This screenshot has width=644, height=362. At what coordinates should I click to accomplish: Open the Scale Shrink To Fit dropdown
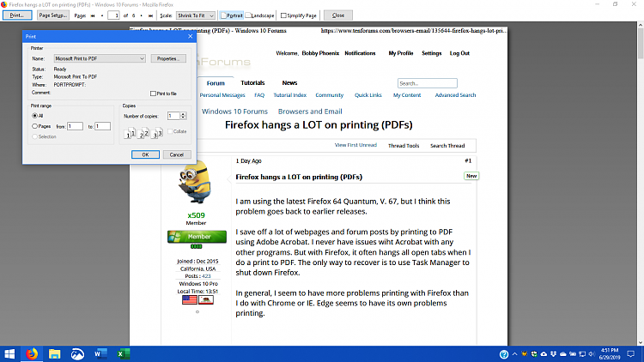tap(196, 15)
